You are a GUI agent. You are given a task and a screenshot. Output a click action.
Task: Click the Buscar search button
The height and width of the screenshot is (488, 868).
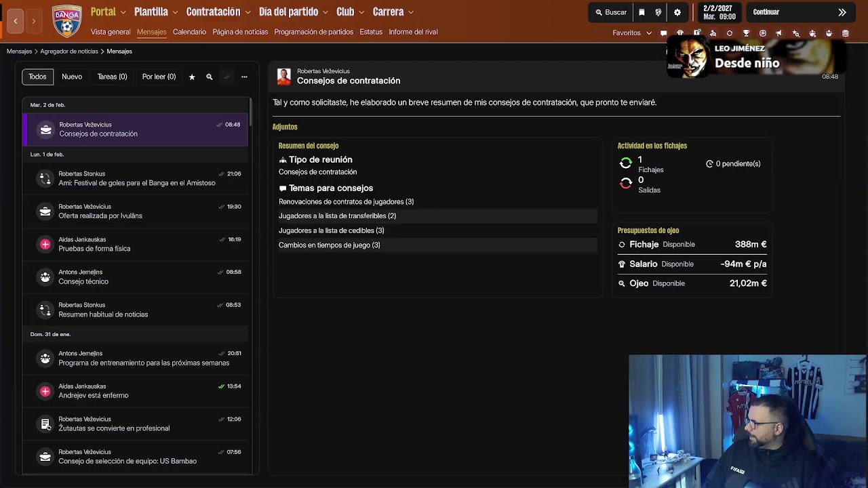click(x=612, y=12)
